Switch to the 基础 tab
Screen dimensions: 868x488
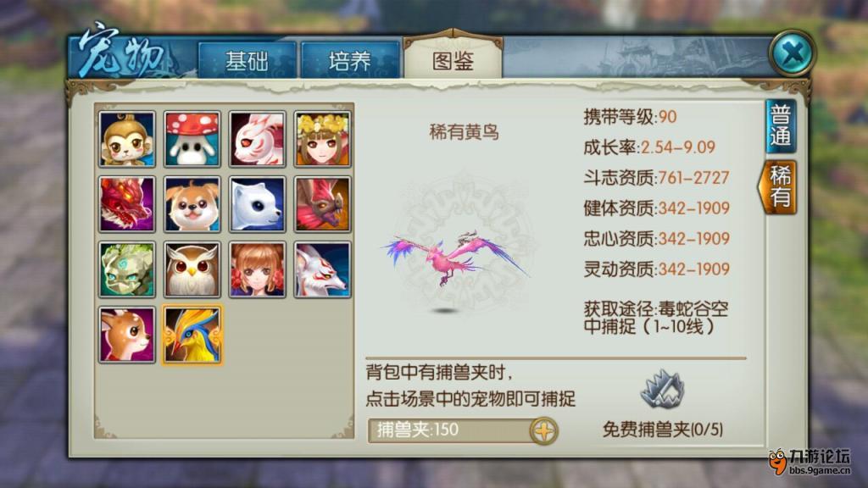click(x=247, y=60)
